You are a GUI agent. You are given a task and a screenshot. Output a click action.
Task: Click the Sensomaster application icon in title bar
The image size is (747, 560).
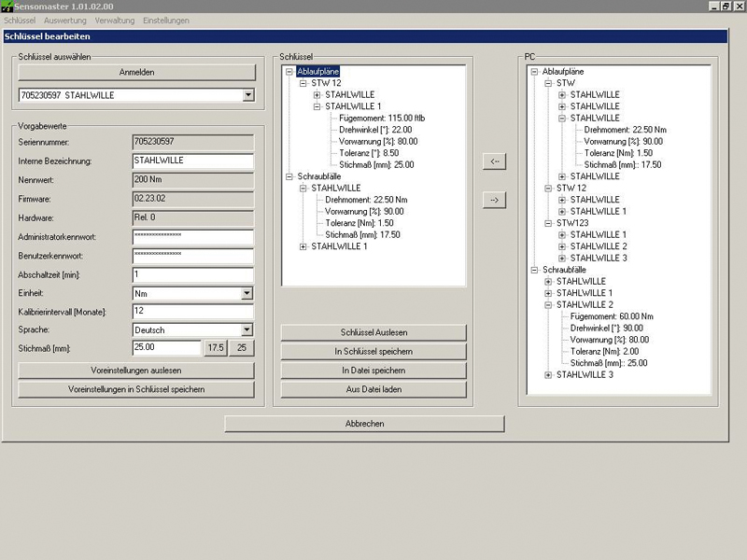click(7, 7)
